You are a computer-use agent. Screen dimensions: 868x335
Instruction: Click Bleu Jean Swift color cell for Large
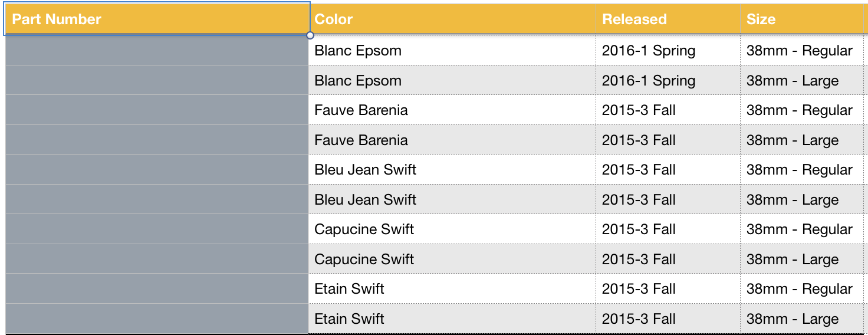pos(452,199)
